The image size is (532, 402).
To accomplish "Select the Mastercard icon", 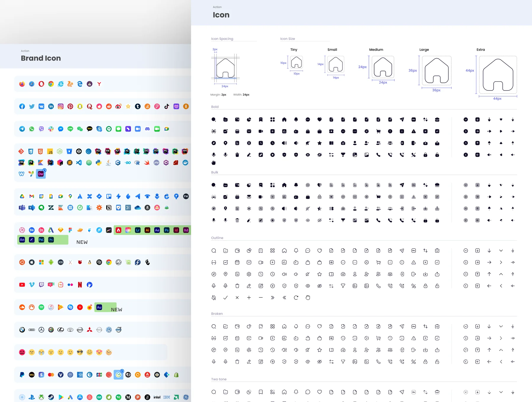I will 51,375.
